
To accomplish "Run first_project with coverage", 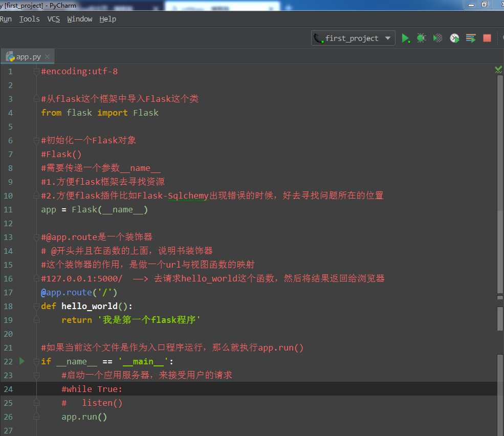I will pos(437,38).
